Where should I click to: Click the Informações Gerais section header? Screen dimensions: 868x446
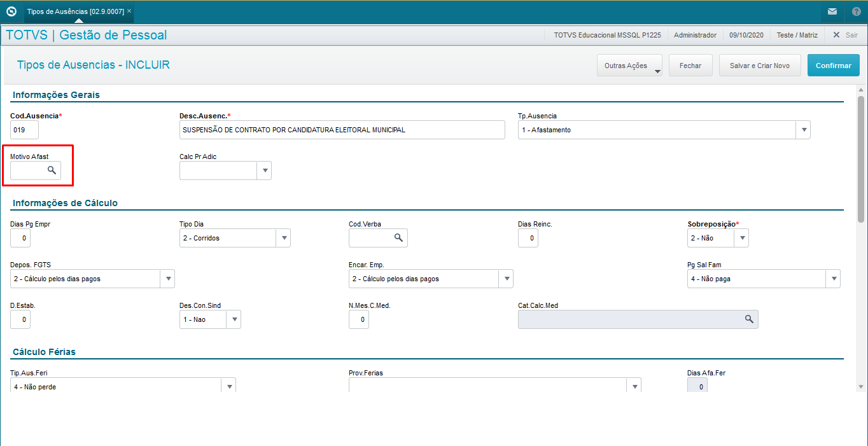(x=56, y=95)
